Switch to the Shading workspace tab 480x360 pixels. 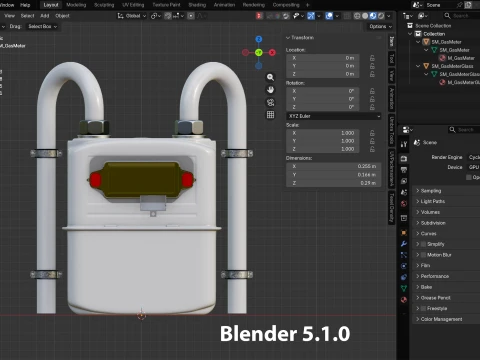coord(197,5)
